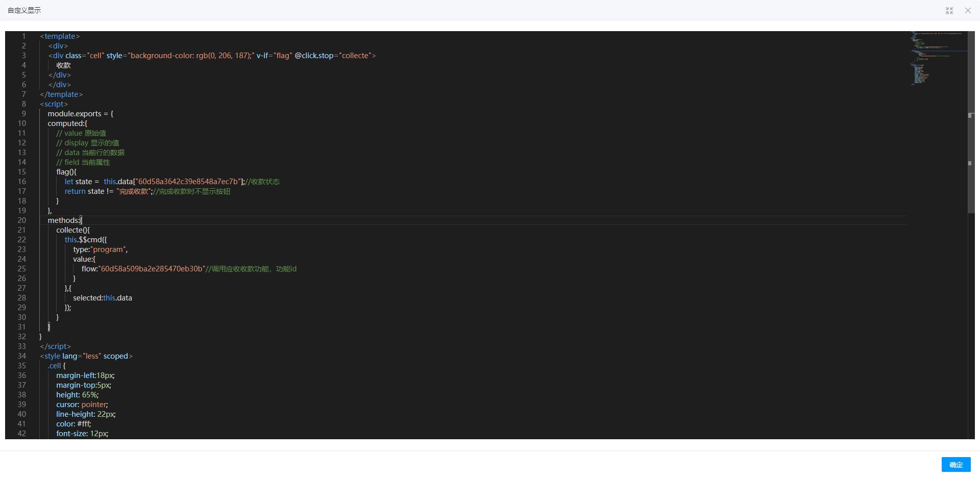Click the height: 65%; declaration
The width and height of the screenshot is (980, 478).
(x=78, y=395)
